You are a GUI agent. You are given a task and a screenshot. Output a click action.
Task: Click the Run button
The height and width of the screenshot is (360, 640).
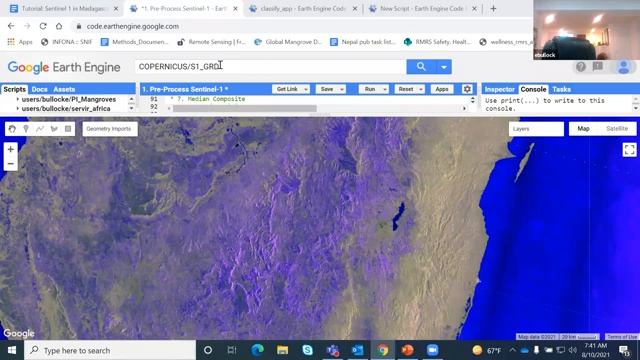(x=370, y=89)
